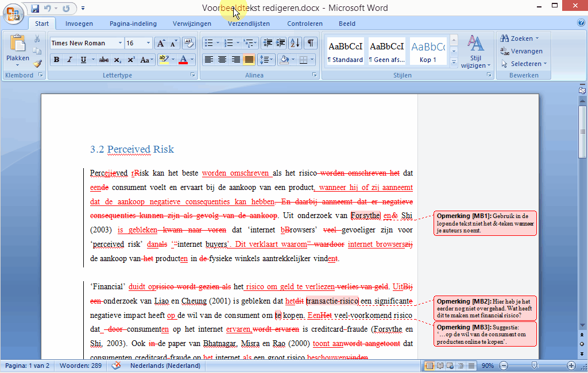Save the document with the floppy disk icon

click(35, 8)
